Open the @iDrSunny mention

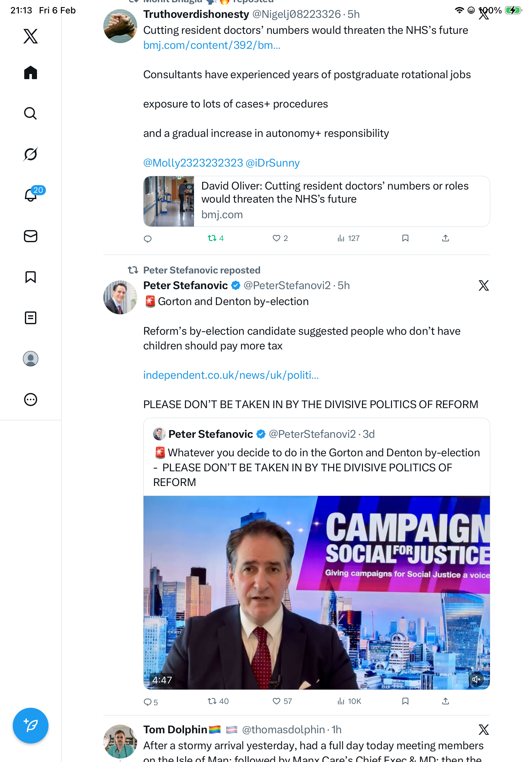click(x=272, y=163)
